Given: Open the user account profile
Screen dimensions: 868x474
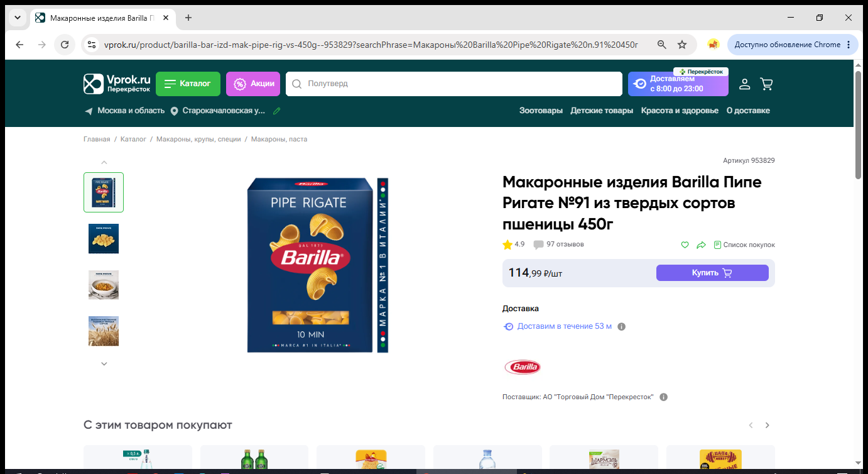Looking at the screenshot, I should [x=744, y=84].
